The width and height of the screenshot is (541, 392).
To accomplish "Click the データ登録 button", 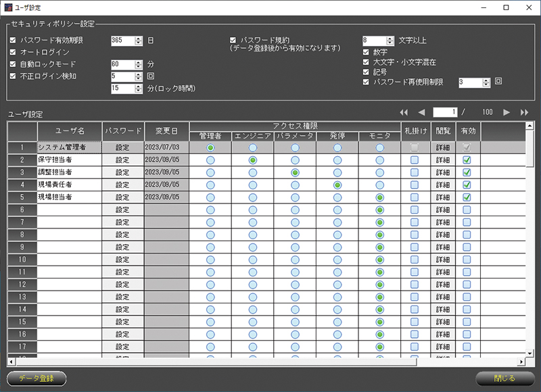I will point(37,378).
